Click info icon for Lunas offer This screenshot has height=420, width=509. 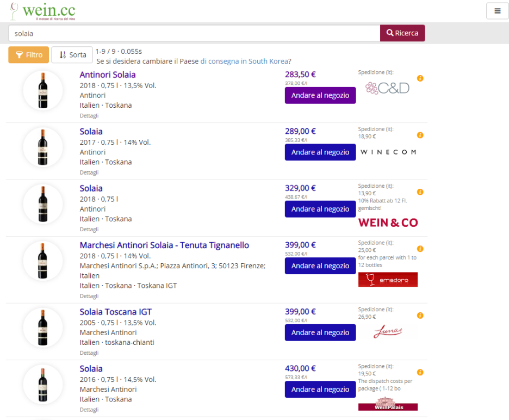pos(420,316)
